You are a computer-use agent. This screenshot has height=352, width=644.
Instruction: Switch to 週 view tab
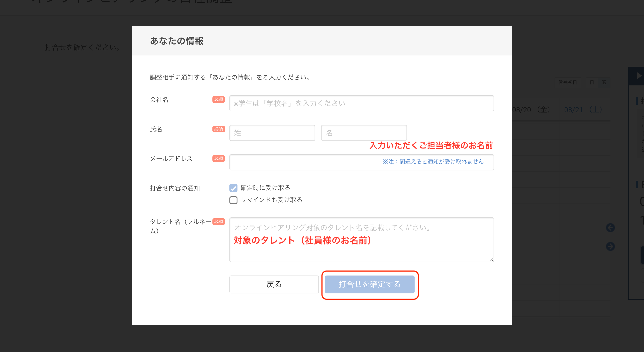click(x=604, y=83)
